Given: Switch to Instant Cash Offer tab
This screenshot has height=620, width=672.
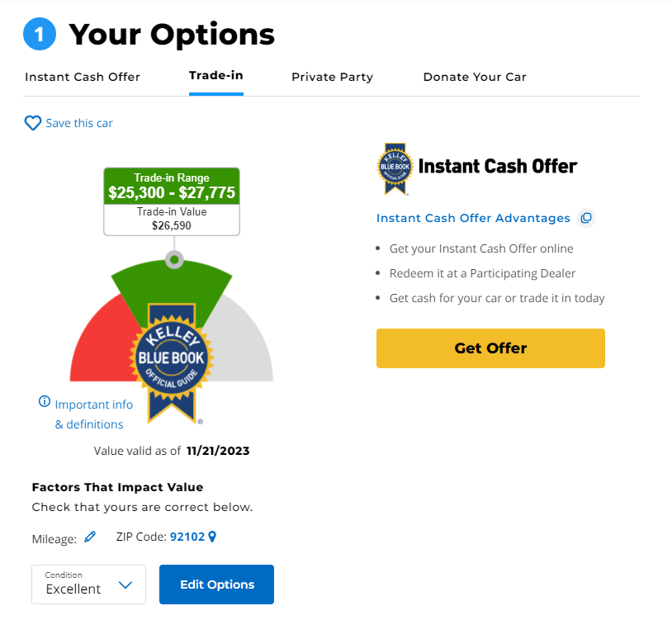Looking at the screenshot, I should click(83, 77).
